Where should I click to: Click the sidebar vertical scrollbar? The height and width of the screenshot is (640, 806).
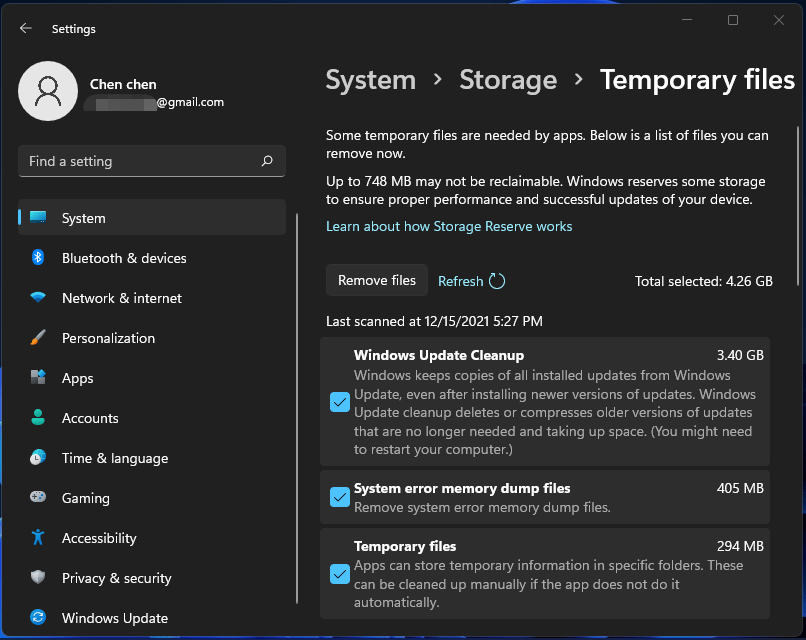click(x=297, y=409)
